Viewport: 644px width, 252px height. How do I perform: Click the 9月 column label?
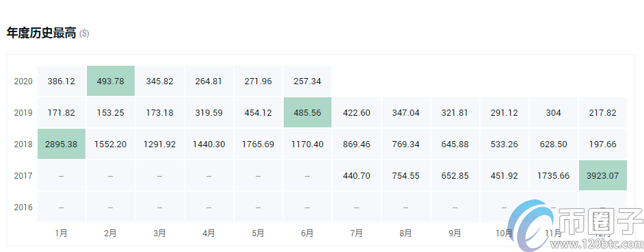pos(455,233)
